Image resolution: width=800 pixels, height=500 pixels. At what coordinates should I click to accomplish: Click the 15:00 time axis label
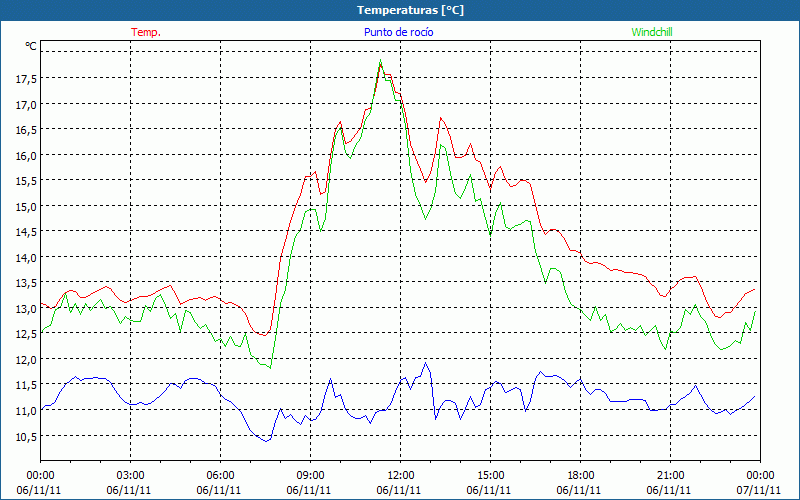(x=490, y=476)
